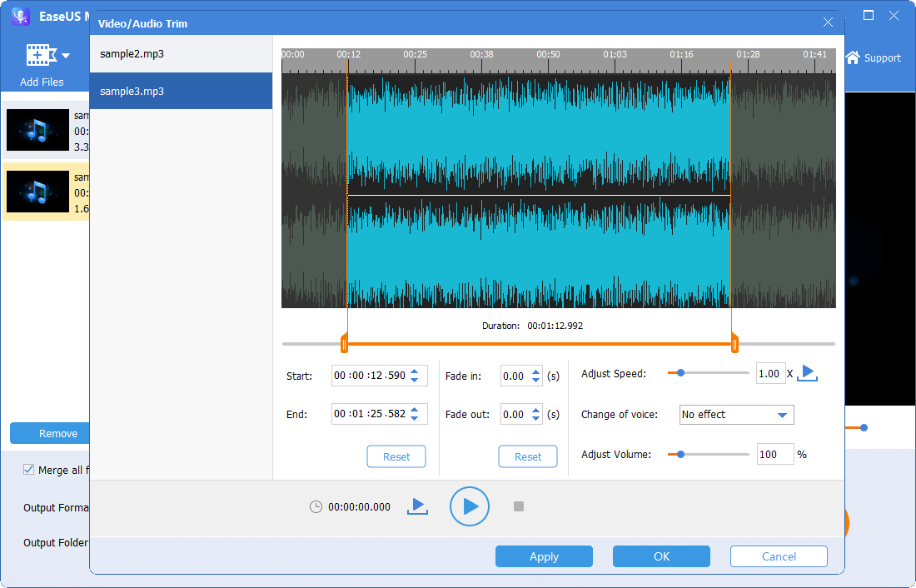Select sample3.mp3 in the file list

[x=181, y=91]
